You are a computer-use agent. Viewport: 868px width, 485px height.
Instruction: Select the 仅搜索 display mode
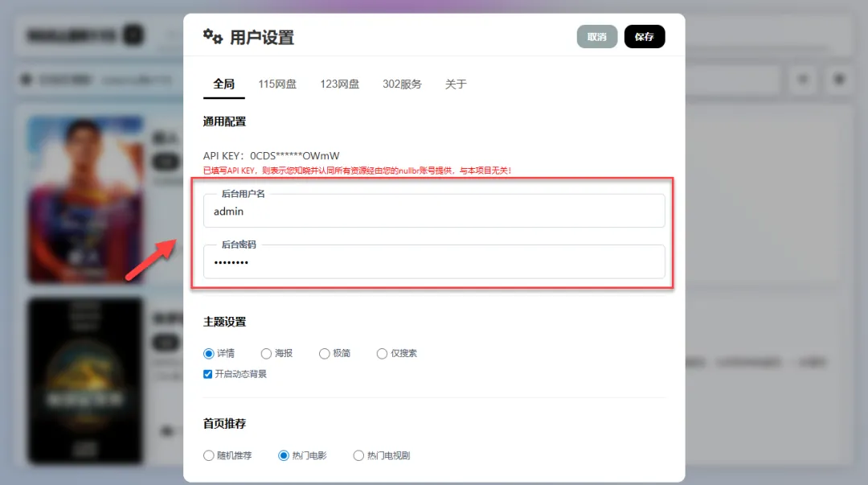coord(382,353)
